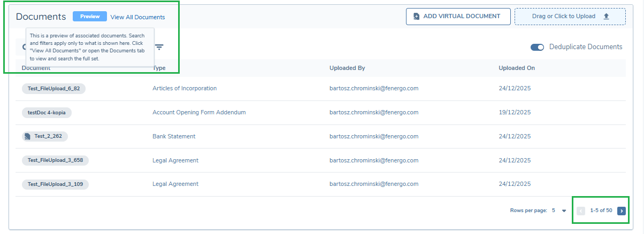Screen dimensions: 644x234
Task: Click the upload arrow icon
Action: (x=606, y=17)
